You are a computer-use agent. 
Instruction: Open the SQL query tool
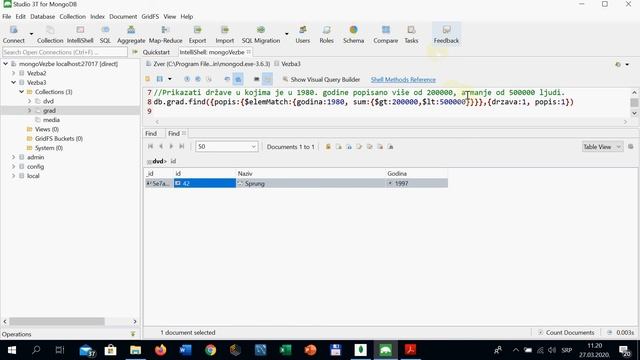pyautogui.click(x=105, y=34)
